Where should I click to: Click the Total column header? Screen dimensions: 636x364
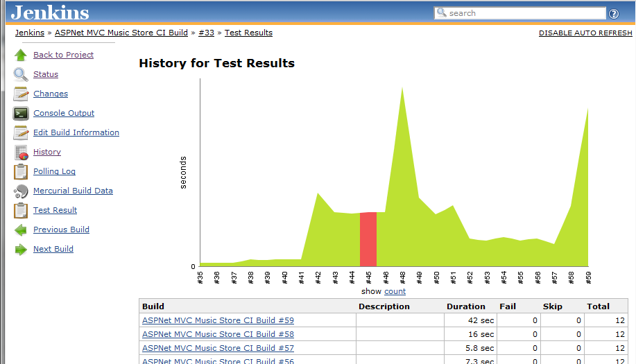tap(598, 306)
